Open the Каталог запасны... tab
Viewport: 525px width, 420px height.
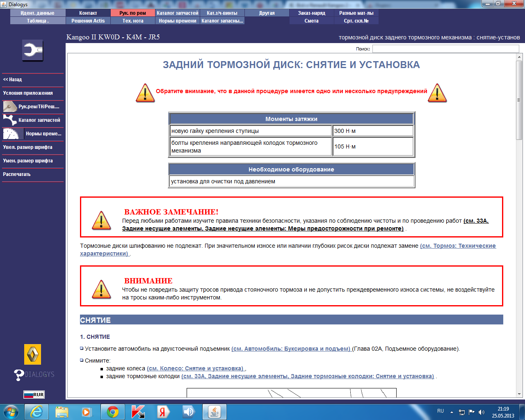coord(222,21)
